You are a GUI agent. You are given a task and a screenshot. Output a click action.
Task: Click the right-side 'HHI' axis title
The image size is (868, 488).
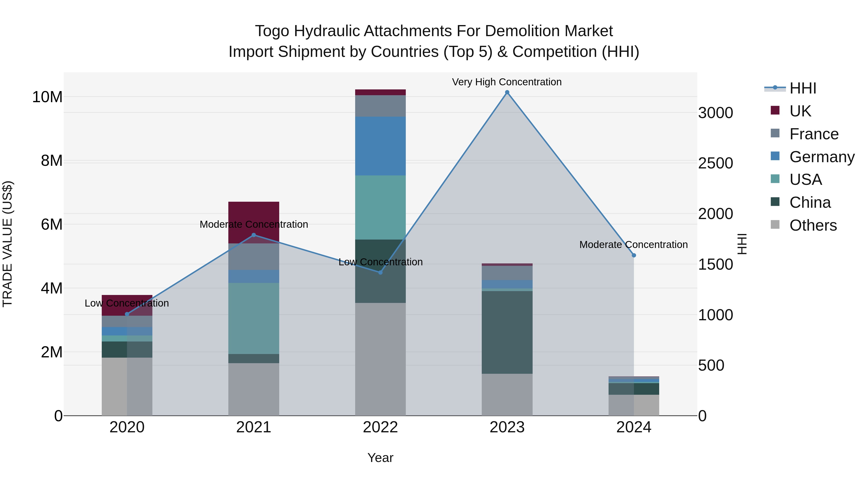[x=742, y=244]
